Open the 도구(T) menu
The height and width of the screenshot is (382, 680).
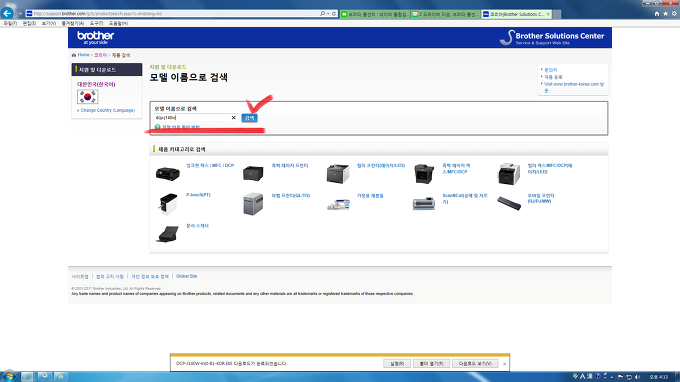pyautogui.click(x=96, y=23)
